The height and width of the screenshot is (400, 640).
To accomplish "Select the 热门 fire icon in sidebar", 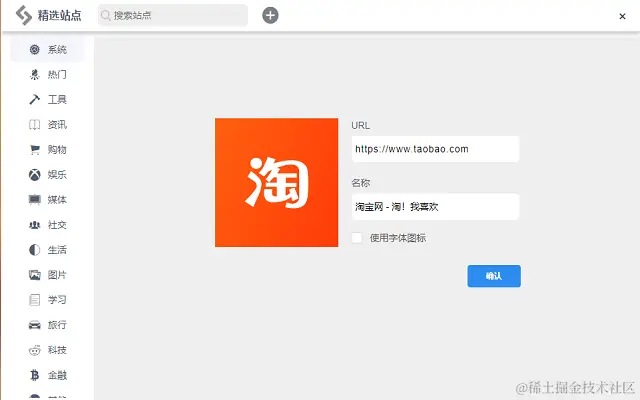I will click(x=35, y=74).
